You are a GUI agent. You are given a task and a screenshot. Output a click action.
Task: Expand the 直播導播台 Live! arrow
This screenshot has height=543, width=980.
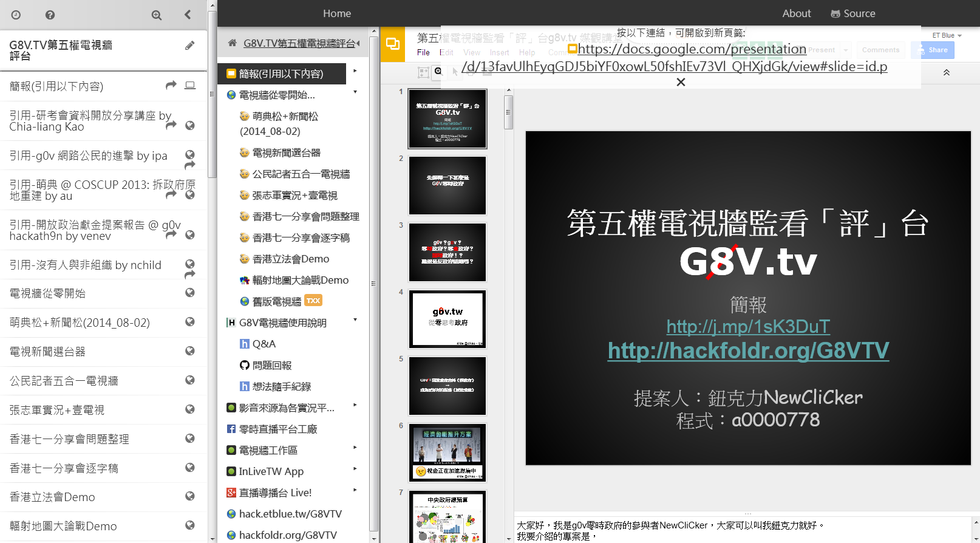(x=355, y=490)
